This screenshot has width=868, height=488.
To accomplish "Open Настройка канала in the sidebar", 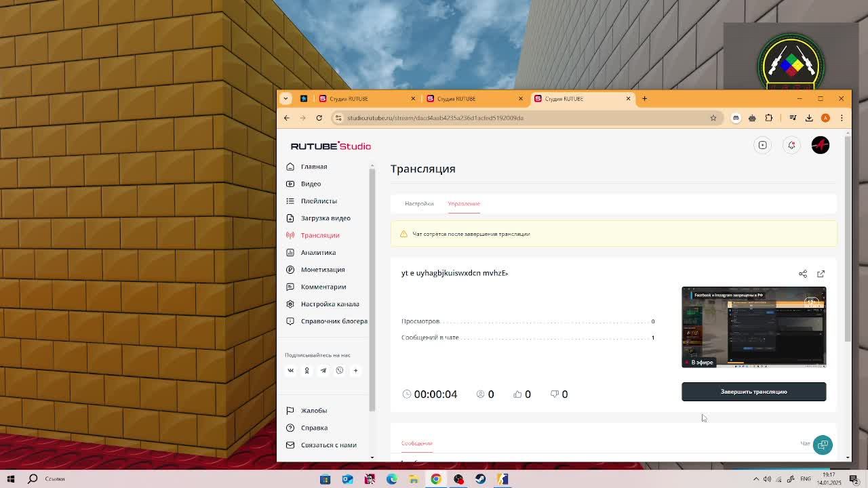I will [x=330, y=304].
